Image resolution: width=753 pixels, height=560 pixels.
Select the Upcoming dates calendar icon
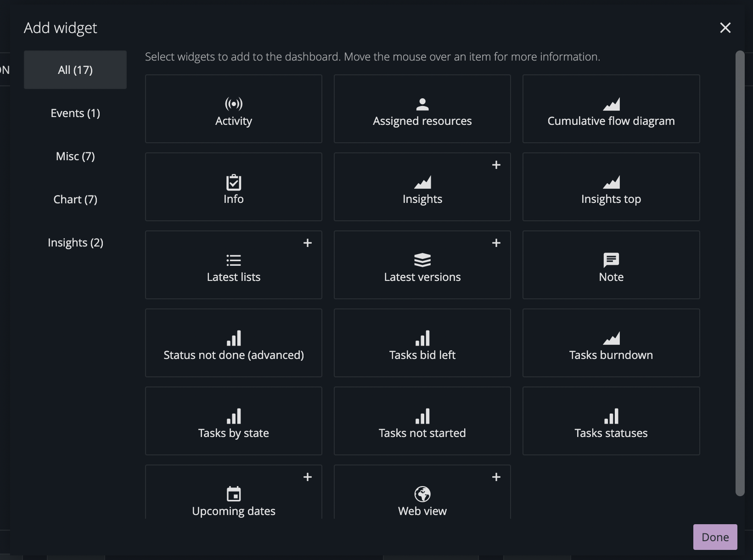233,494
